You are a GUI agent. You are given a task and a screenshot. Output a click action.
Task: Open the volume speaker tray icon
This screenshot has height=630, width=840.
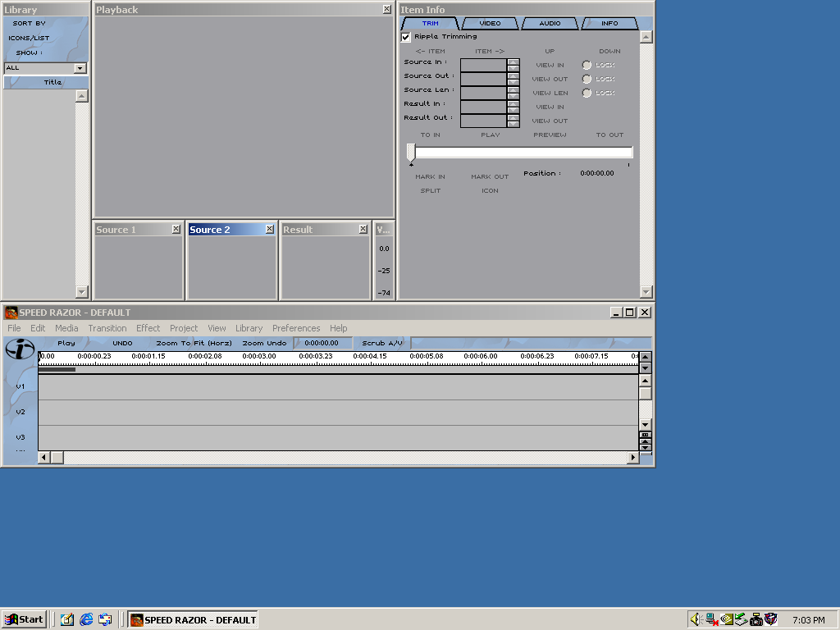pyautogui.click(x=696, y=620)
